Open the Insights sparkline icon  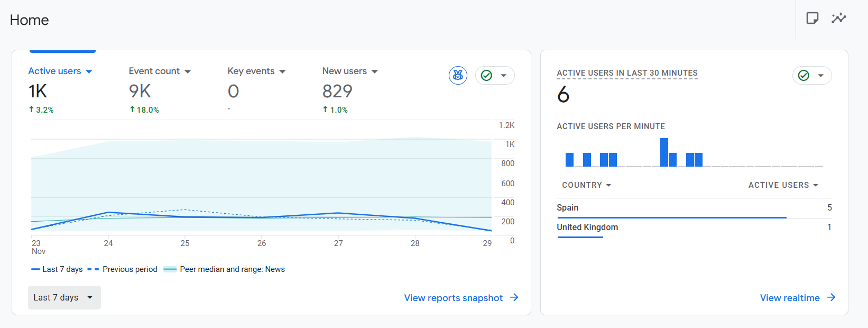click(838, 19)
